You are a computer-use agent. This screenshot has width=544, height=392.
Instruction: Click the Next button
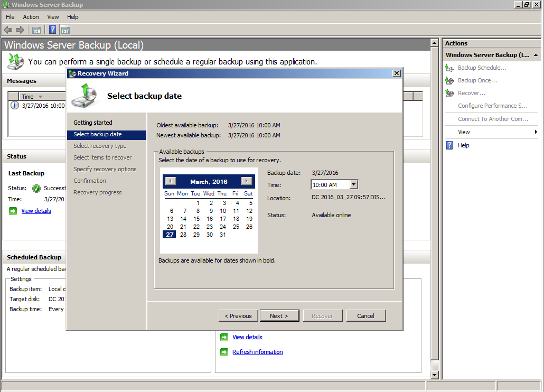(x=279, y=316)
